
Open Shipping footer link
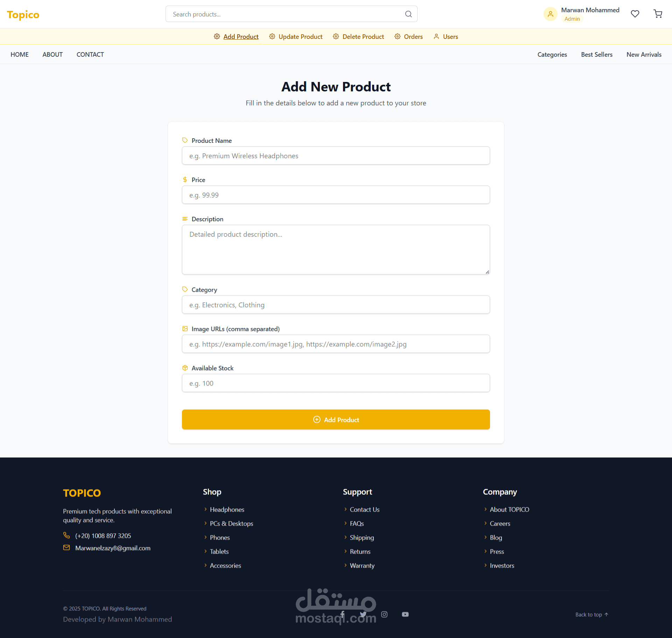click(x=362, y=538)
